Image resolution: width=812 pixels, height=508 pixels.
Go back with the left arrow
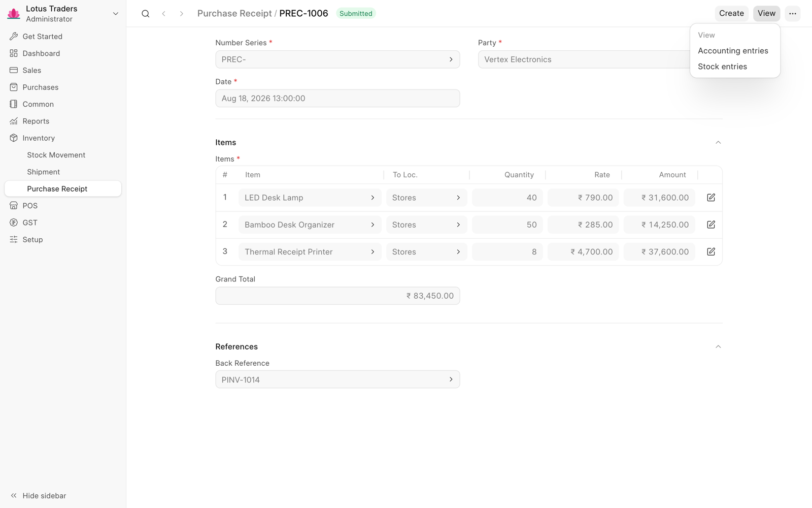coord(163,14)
